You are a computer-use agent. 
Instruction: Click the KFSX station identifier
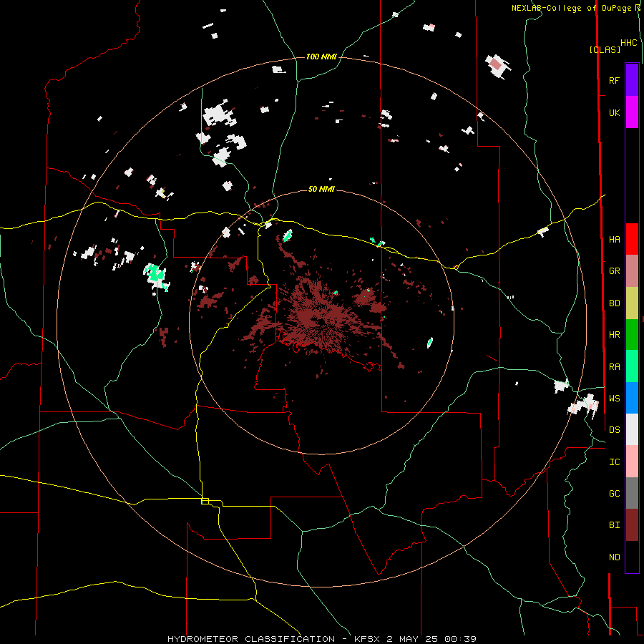pyautogui.click(x=369, y=639)
